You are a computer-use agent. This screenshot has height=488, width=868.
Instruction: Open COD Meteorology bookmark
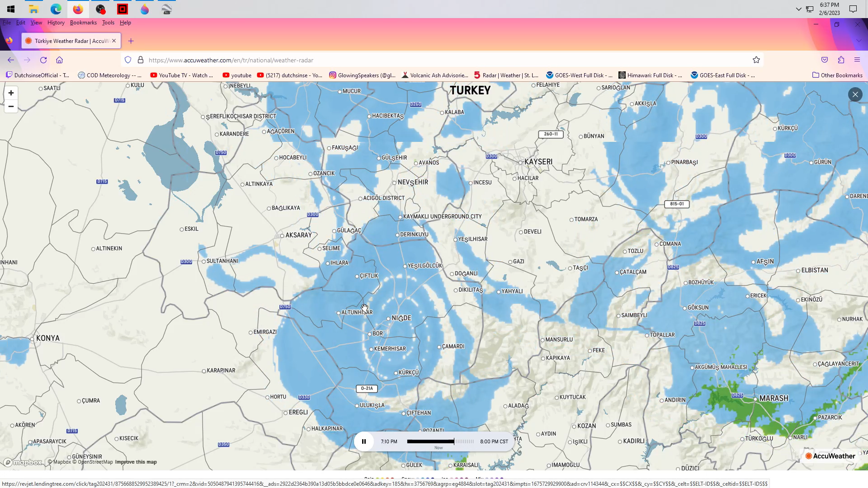[110, 75]
